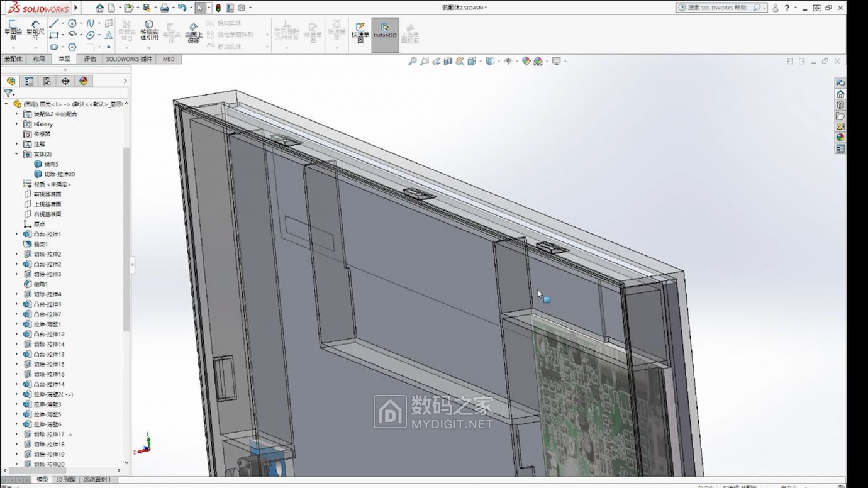
Task: Click the Home icon in the title toolbar
Action: coord(99,8)
